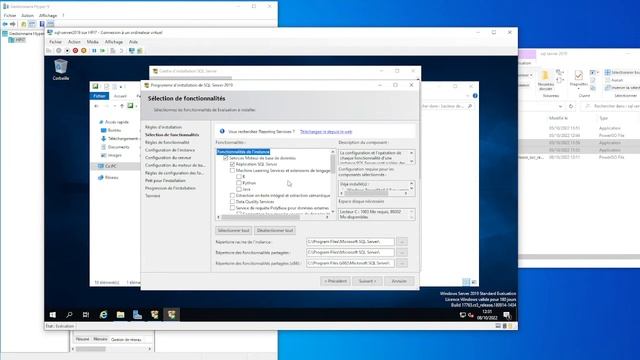
Task: Select Fonctionnalités de l'instance header row
Action: click(243, 152)
